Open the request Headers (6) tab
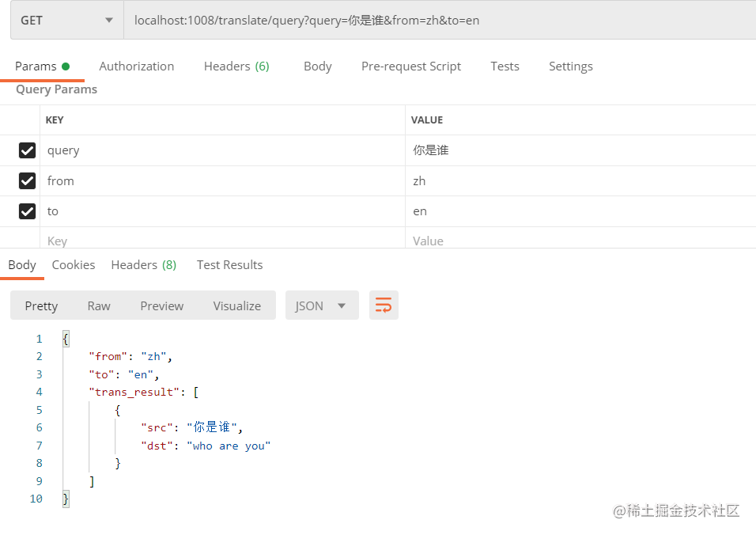756x535 pixels. pyautogui.click(x=236, y=66)
